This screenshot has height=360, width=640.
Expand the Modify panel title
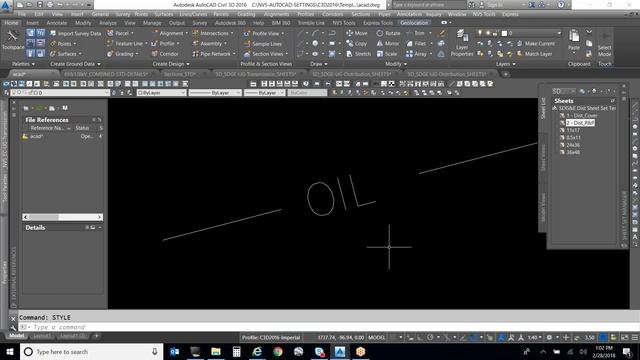click(396, 64)
